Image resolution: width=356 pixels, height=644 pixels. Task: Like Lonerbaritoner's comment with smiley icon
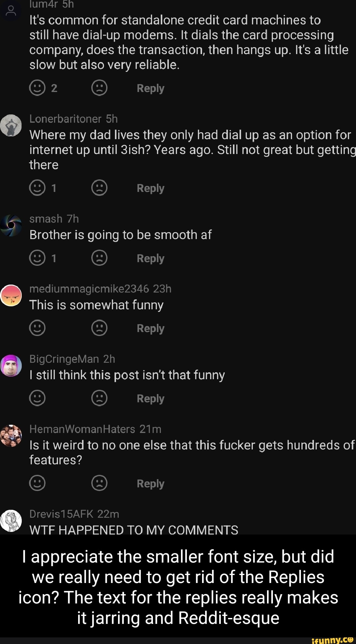pyautogui.click(x=37, y=188)
